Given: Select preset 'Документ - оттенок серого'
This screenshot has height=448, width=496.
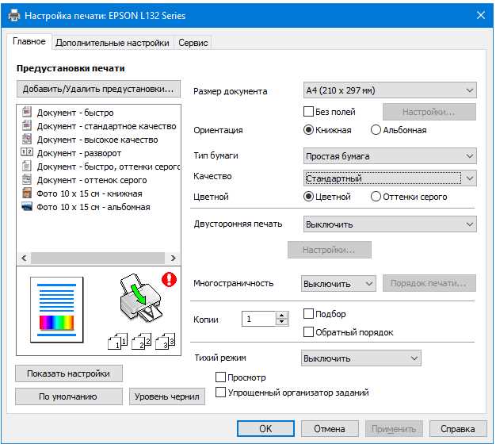Looking at the screenshot, I should click(x=92, y=180).
